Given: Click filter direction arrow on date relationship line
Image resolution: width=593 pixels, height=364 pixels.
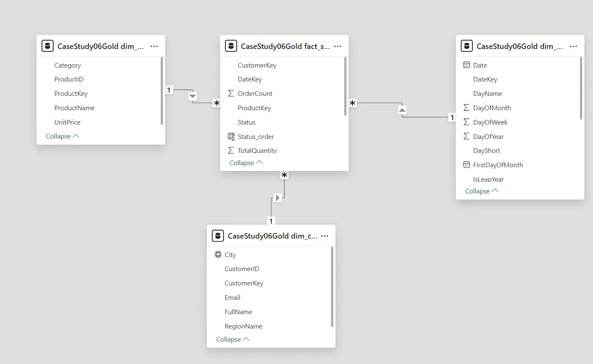Looking at the screenshot, I should click(402, 110).
